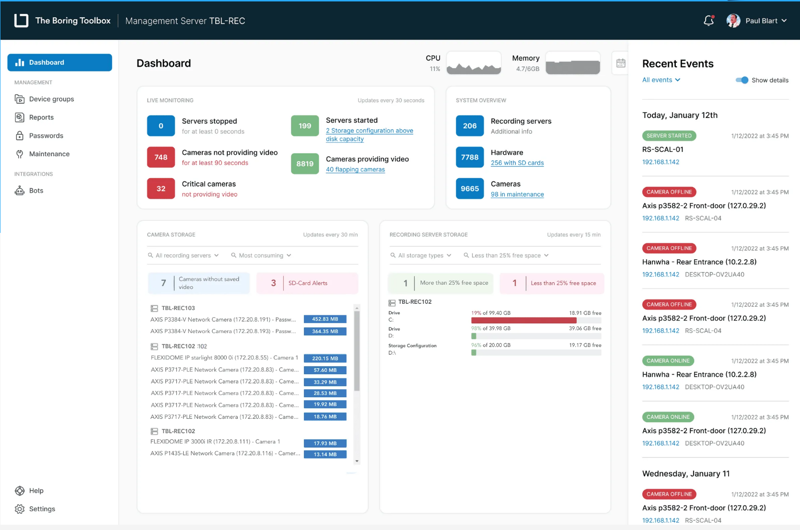
Task: Follow the 256 with SD cards link
Action: [517, 163]
